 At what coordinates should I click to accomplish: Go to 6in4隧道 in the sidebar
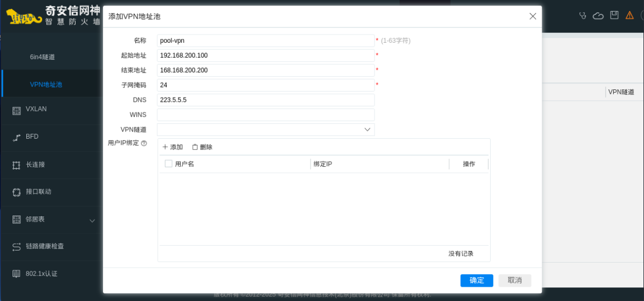[42, 57]
